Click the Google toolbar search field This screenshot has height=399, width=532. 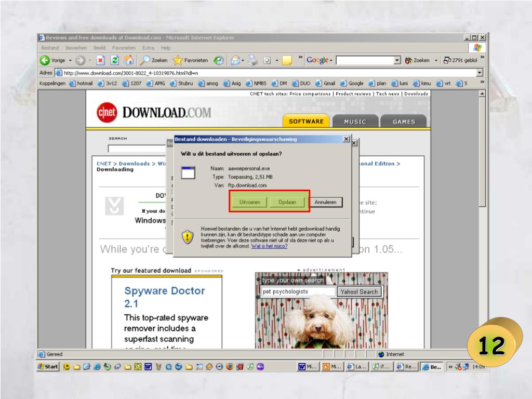point(365,60)
